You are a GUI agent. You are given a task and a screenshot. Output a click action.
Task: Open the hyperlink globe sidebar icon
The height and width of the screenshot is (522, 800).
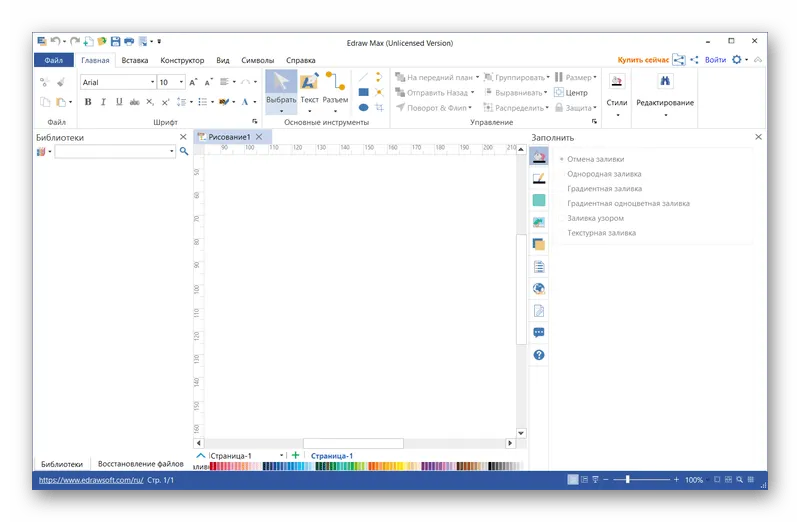click(539, 289)
